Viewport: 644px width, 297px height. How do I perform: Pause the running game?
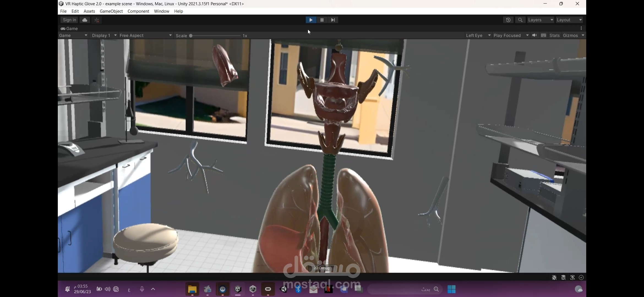(322, 20)
